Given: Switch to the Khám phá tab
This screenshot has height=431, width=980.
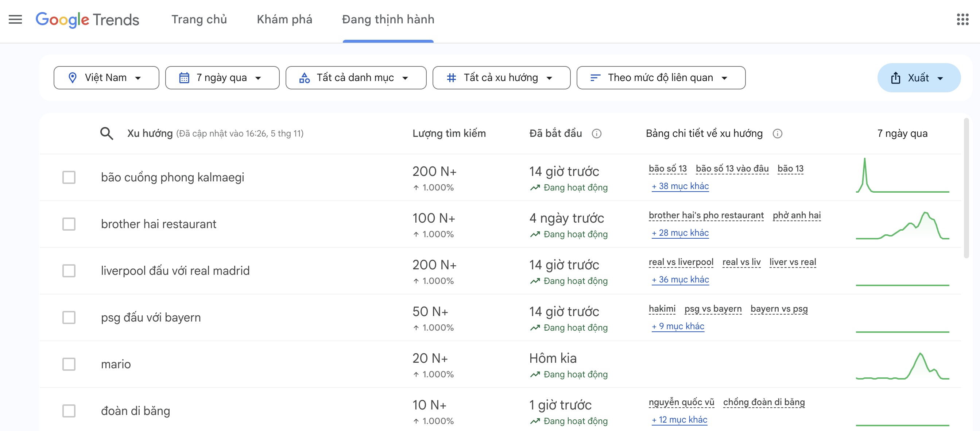Looking at the screenshot, I should [284, 19].
